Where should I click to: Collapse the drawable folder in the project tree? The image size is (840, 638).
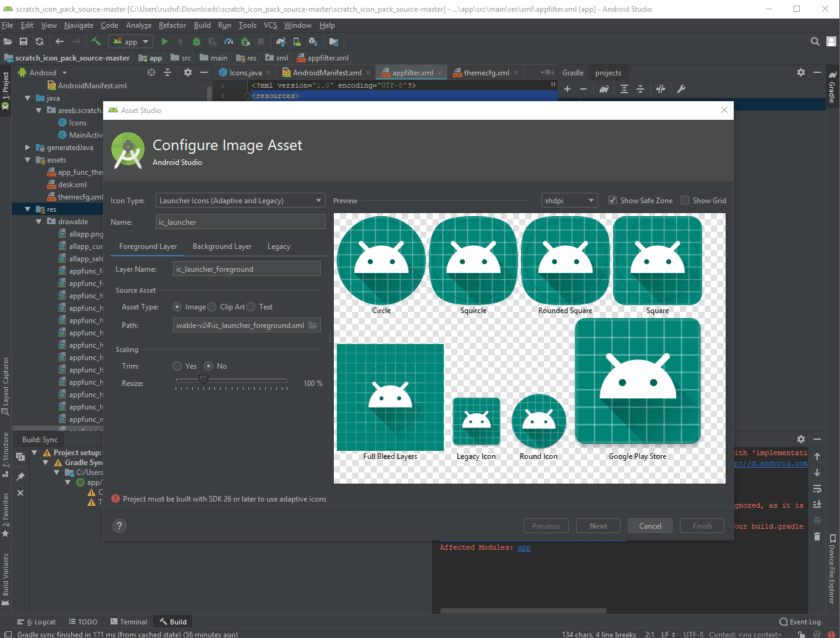[x=39, y=221]
